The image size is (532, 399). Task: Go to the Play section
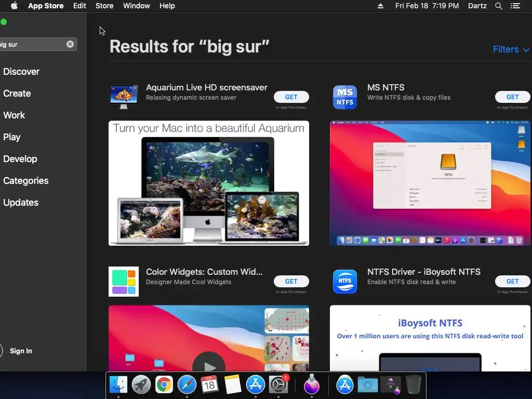point(11,137)
